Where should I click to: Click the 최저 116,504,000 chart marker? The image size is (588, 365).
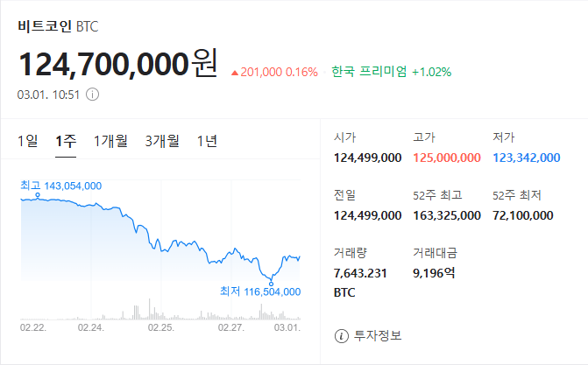click(259, 291)
